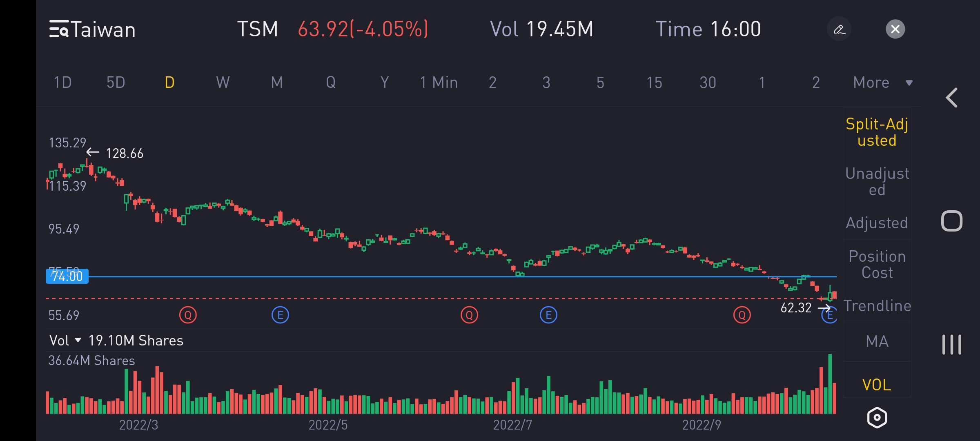980x441 pixels.
Task: Select the Adjusted price option
Action: tap(877, 223)
